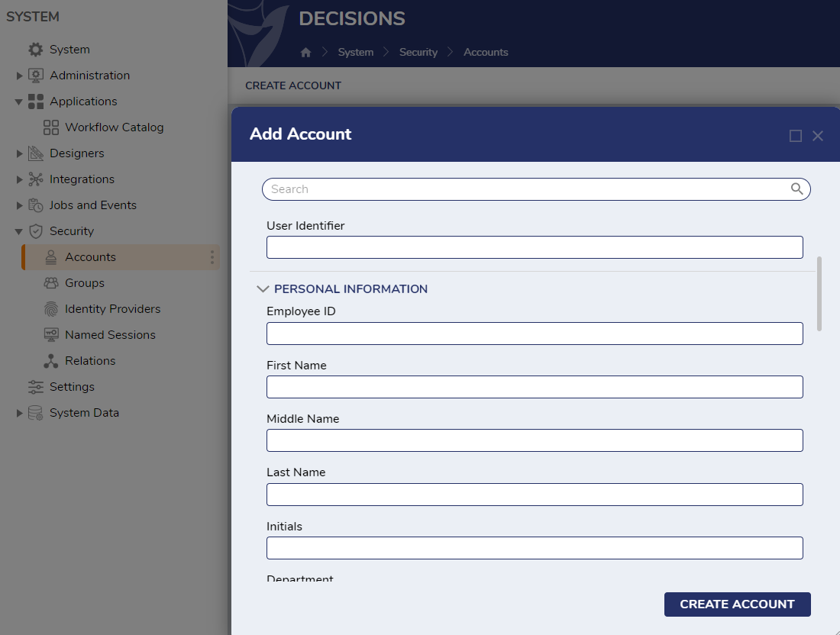The image size is (840, 635).
Task: Open the Groups icon in sidebar
Action: [x=51, y=282]
